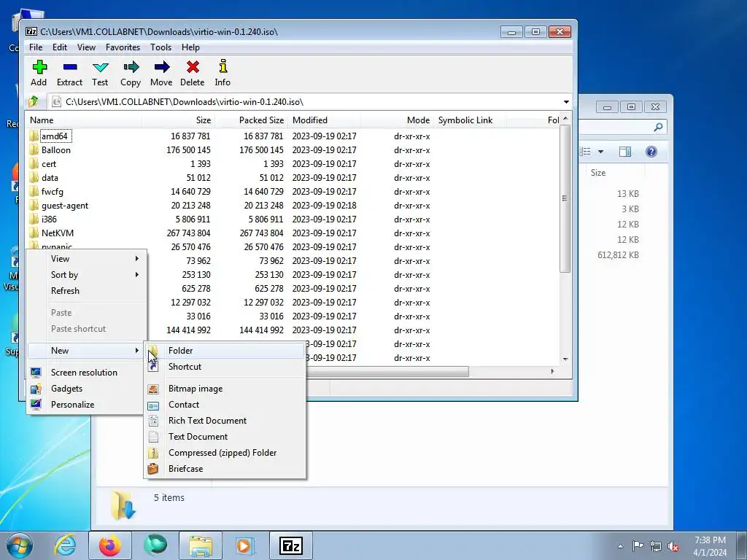
Task: Click the Briefcase icon in New submenu
Action: pos(153,469)
